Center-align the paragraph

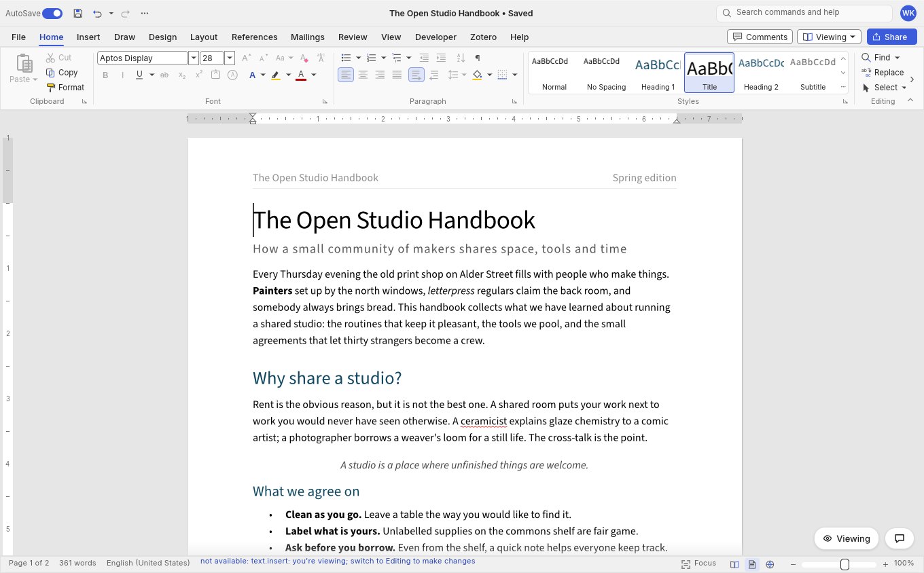tap(363, 75)
